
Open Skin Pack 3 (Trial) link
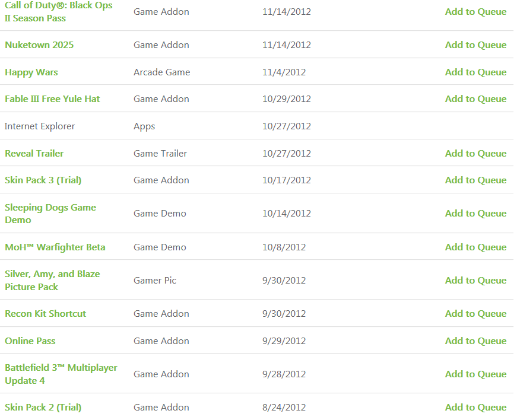(x=43, y=180)
